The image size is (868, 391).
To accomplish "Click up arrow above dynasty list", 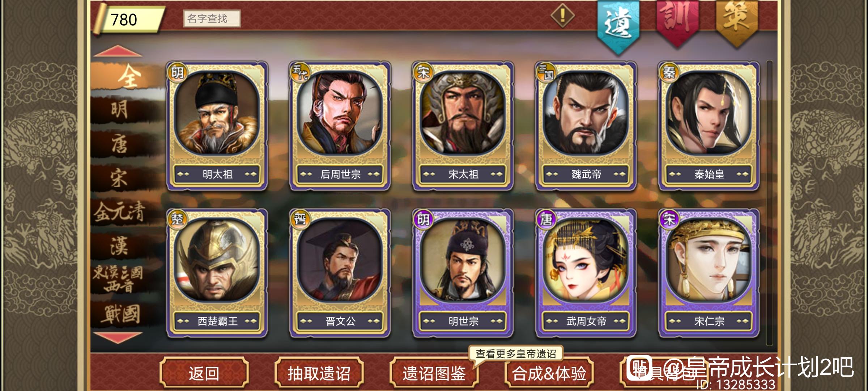I will coord(118,51).
